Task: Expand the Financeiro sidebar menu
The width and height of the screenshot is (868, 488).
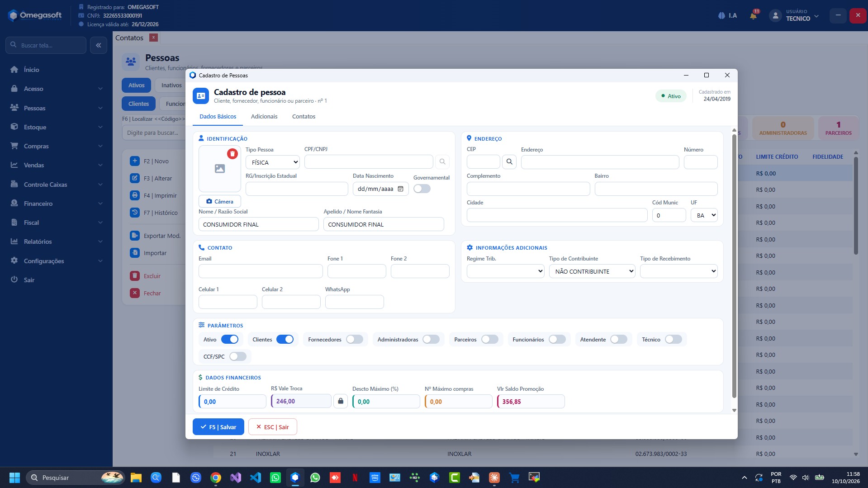Action: (57, 204)
